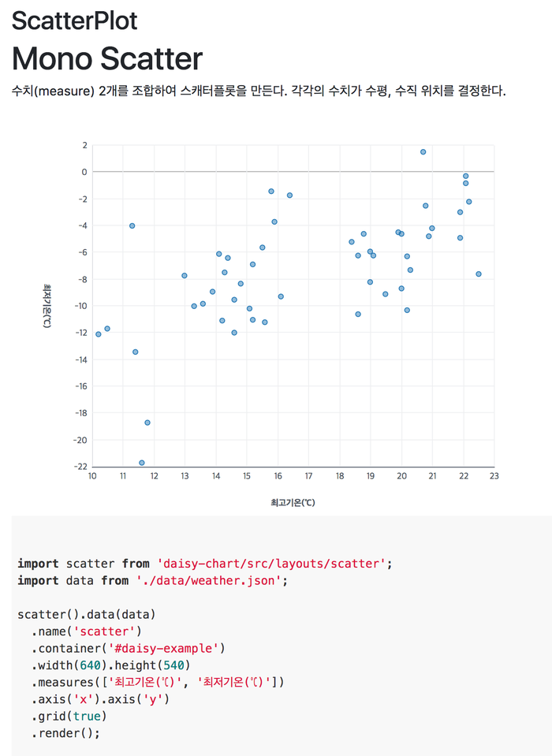Click the x-axis tick label 23
The image size is (552, 756).
[x=494, y=476]
